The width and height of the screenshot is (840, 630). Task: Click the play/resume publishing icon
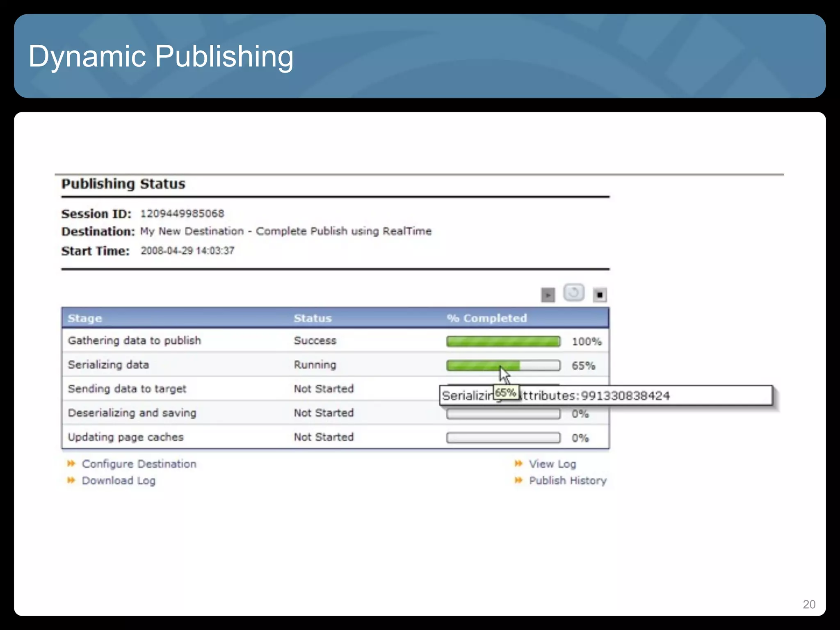coord(548,294)
